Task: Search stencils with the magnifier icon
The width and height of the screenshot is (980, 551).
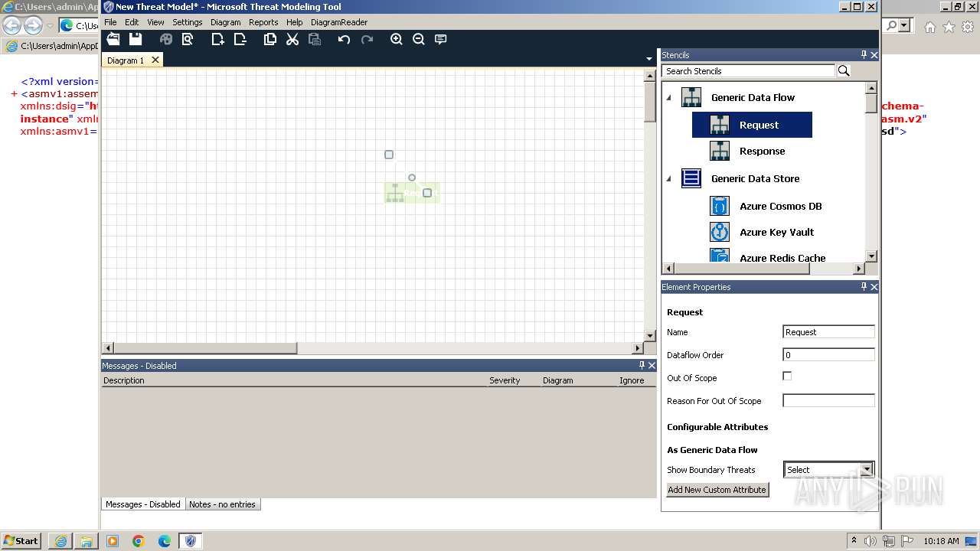Action: [x=844, y=70]
